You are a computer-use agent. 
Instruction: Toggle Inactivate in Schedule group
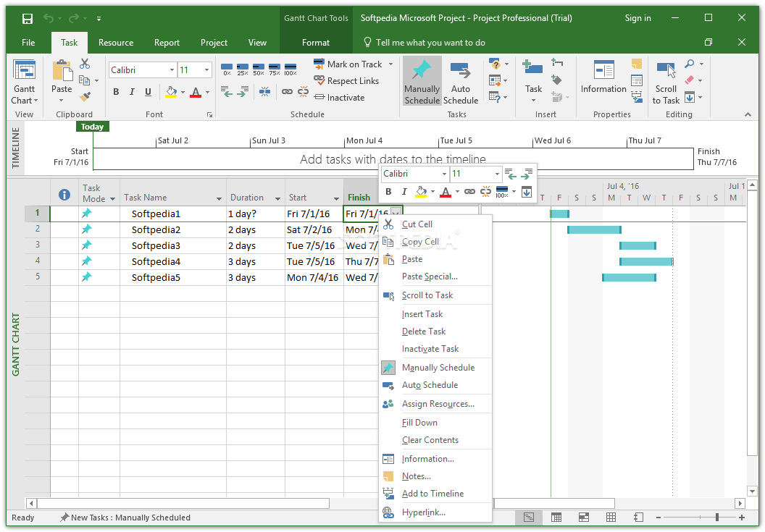(340, 98)
